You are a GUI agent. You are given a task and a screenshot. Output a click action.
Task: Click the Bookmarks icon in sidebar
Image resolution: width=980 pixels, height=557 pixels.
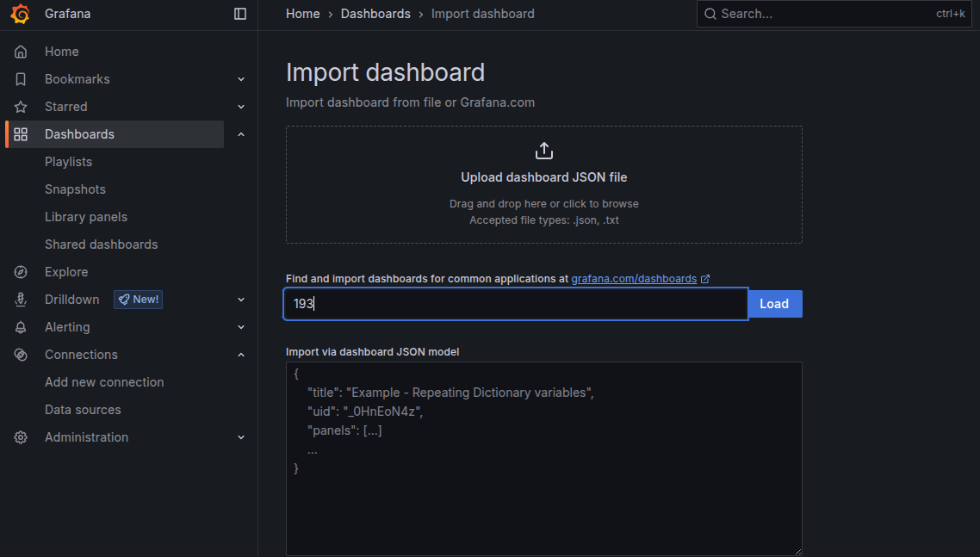(21, 79)
